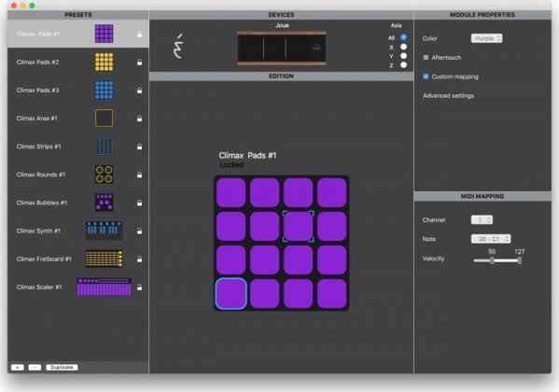The width and height of the screenshot is (559, 392).
Task: Select the Climax Scaler #1 thumbnail
Action: click(105, 287)
